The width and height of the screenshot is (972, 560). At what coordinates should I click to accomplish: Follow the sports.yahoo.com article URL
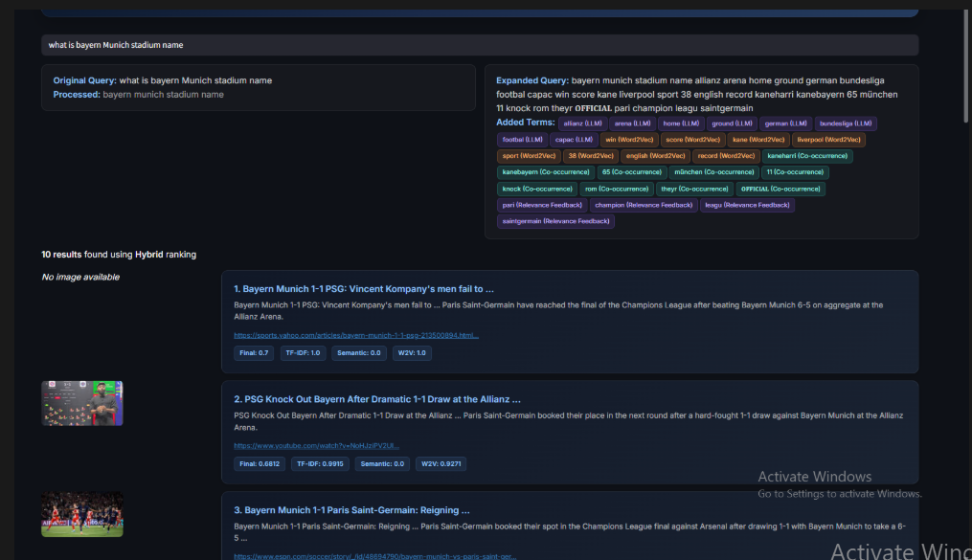(x=356, y=335)
